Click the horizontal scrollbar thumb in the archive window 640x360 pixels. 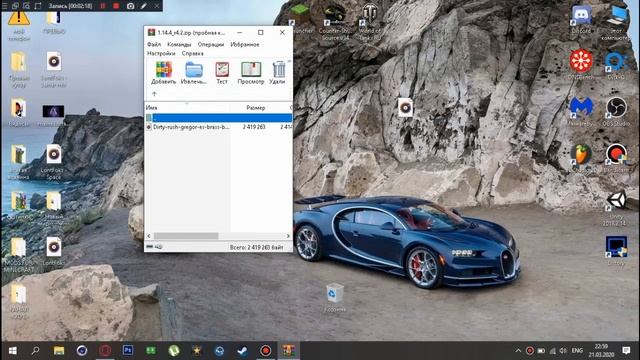(x=186, y=236)
